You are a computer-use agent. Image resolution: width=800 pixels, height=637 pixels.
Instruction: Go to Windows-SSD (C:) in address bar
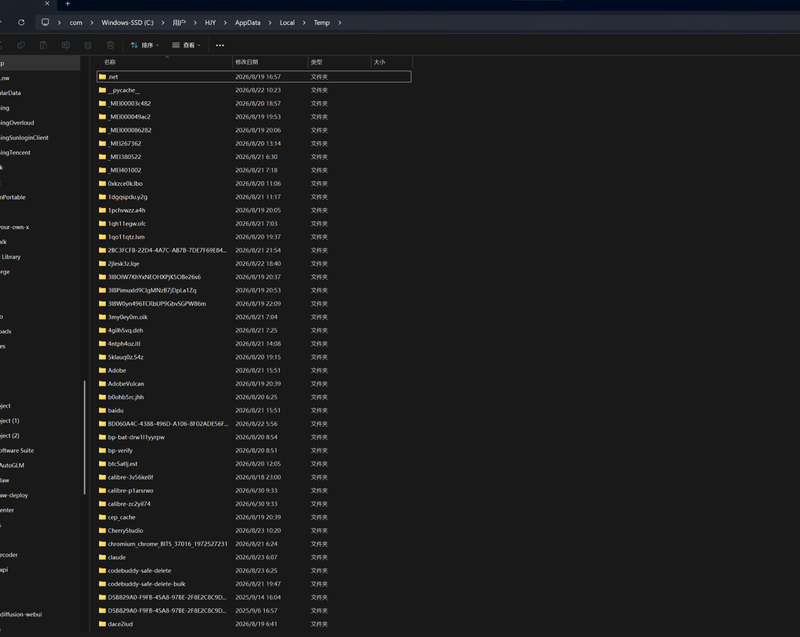click(128, 22)
